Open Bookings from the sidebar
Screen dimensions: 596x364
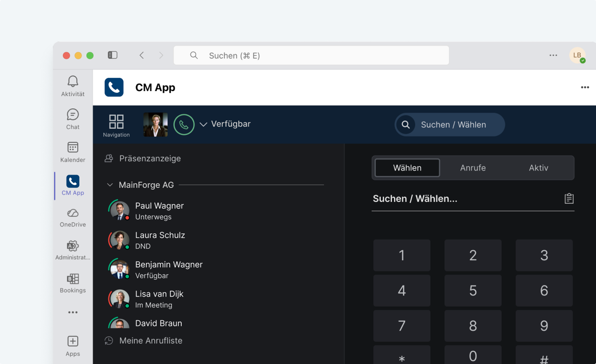73,283
